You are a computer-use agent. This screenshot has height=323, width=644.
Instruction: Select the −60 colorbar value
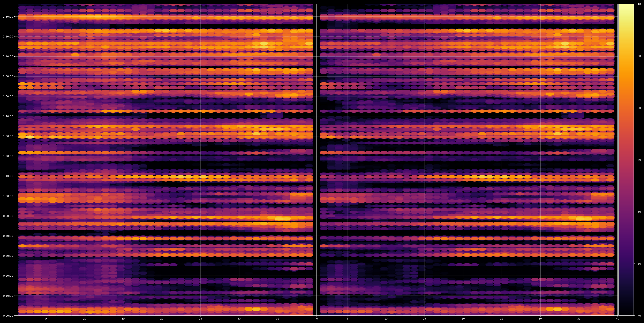point(638,263)
